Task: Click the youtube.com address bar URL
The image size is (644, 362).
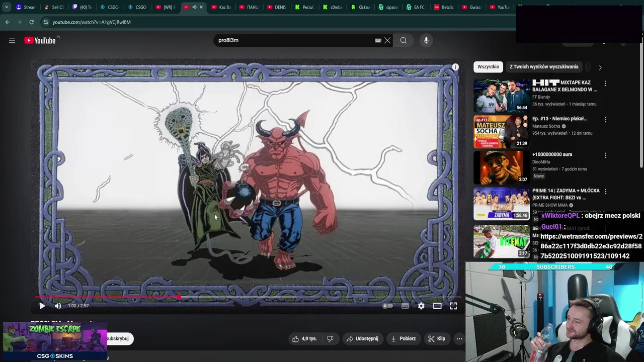Action: (92, 22)
